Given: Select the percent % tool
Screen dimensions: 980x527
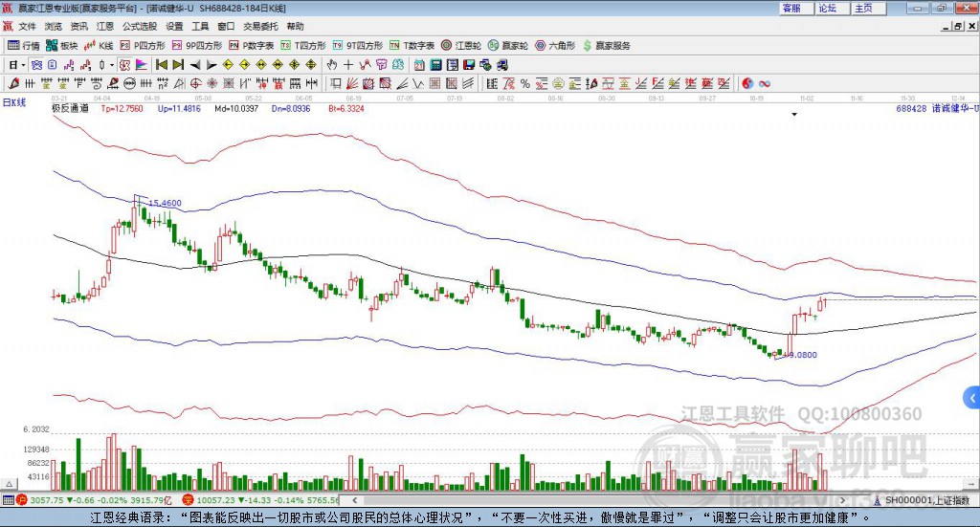Looking at the screenshot, I should click(525, 83).
